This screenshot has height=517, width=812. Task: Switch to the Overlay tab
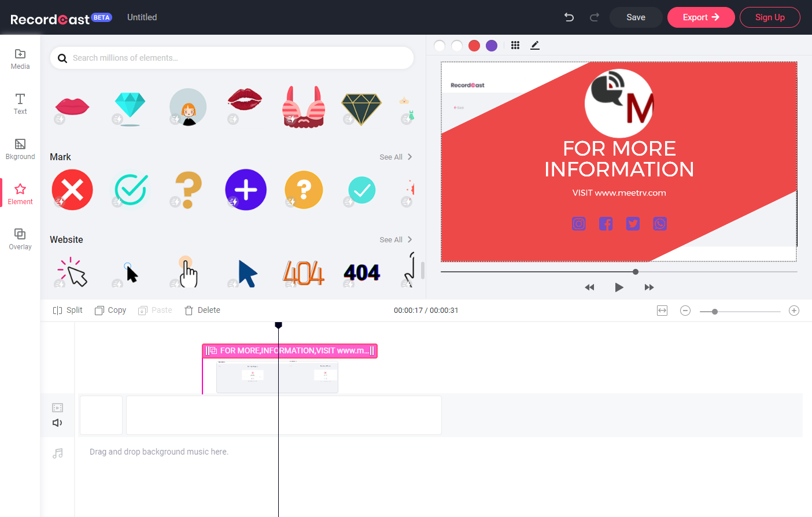(x=20, y=239)
